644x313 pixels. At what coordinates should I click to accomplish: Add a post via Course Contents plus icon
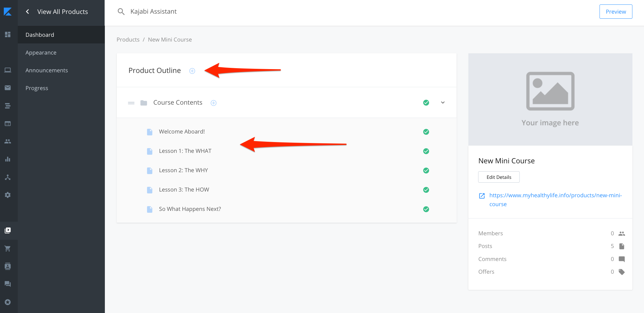click(214, 103)
